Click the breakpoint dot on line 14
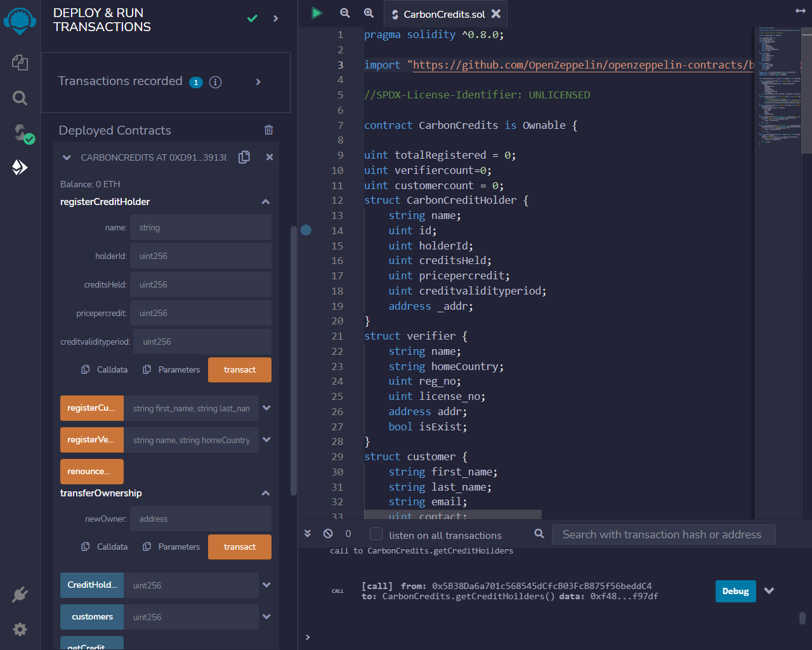This screenshot has height=650, width=812. pyautogui.click(x=306, y=230)
